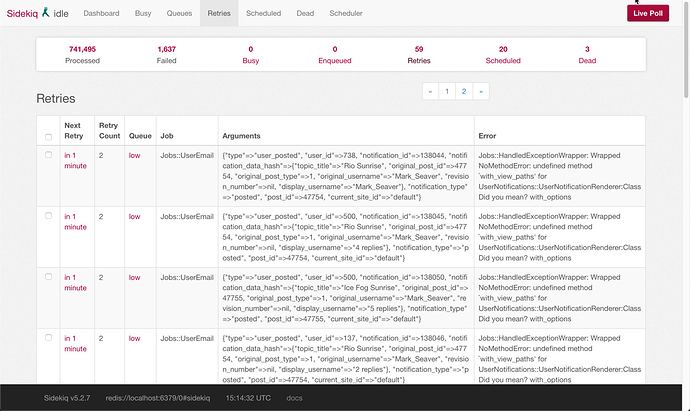Check the row for notification_id 138044
Viewport: 690px width, 411px height.
48,155
